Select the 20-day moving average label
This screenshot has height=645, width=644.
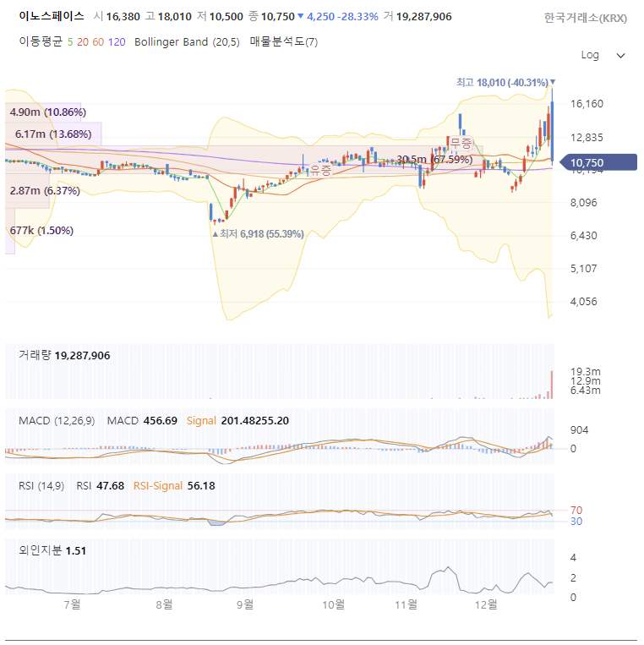tap(83, 42)
